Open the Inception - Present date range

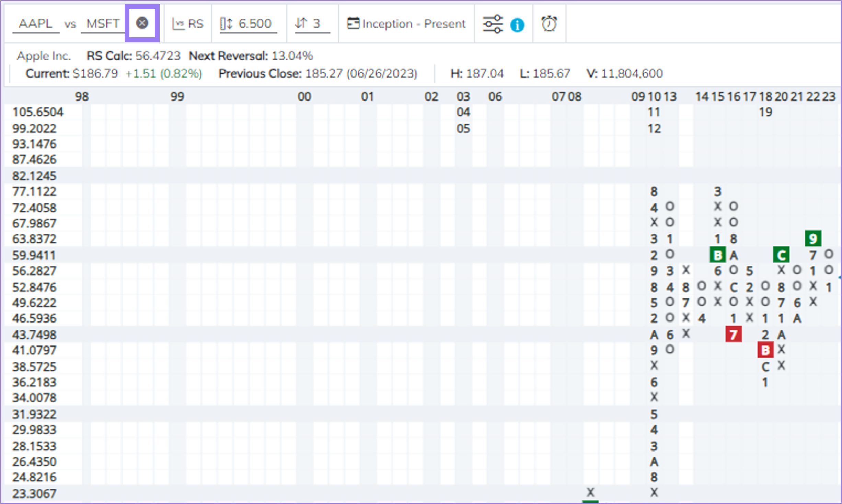[x=414, y=24]
